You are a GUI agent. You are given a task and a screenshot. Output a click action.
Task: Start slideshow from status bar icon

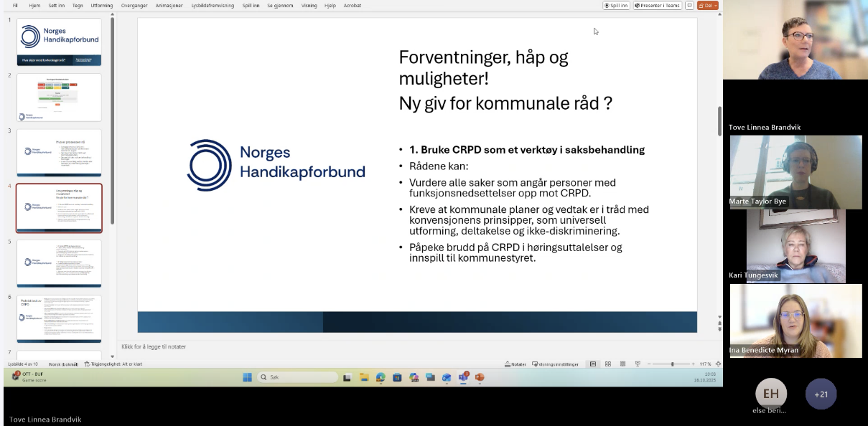[638, 364]
